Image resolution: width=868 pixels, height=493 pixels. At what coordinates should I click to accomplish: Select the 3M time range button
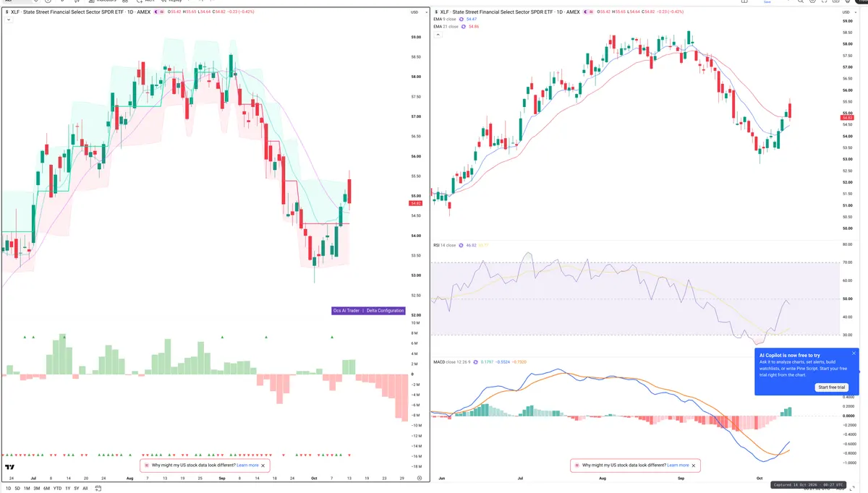coord(37,489)
